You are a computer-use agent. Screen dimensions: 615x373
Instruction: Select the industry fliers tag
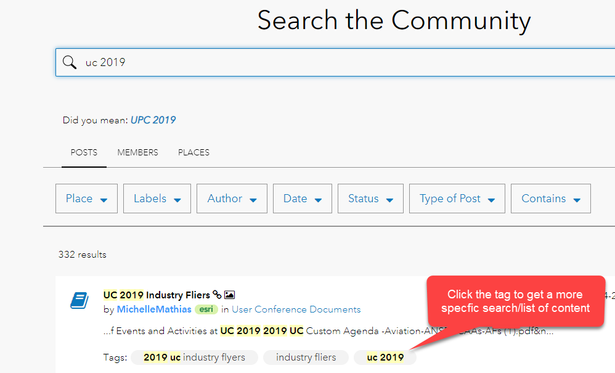click(x=306, y=357)
